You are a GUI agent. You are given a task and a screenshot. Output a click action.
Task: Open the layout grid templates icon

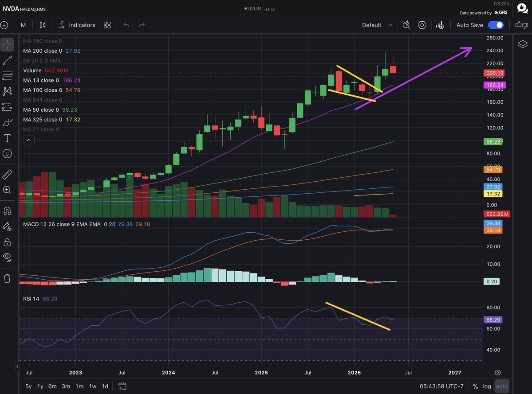point(107,25)
